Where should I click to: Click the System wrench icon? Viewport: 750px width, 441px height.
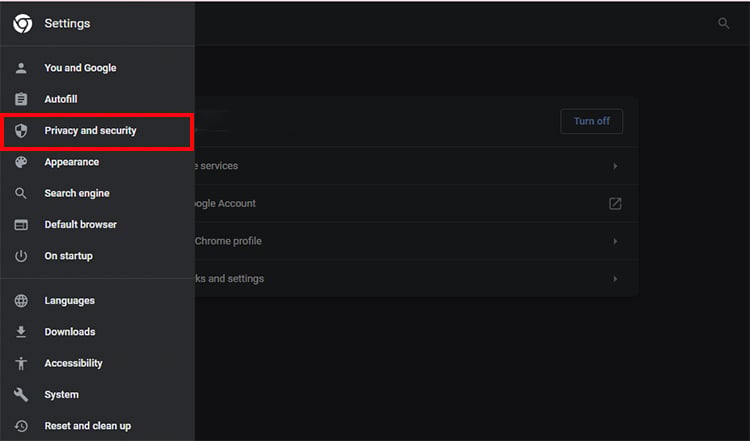pyautogui.click(x=21, y=395)
